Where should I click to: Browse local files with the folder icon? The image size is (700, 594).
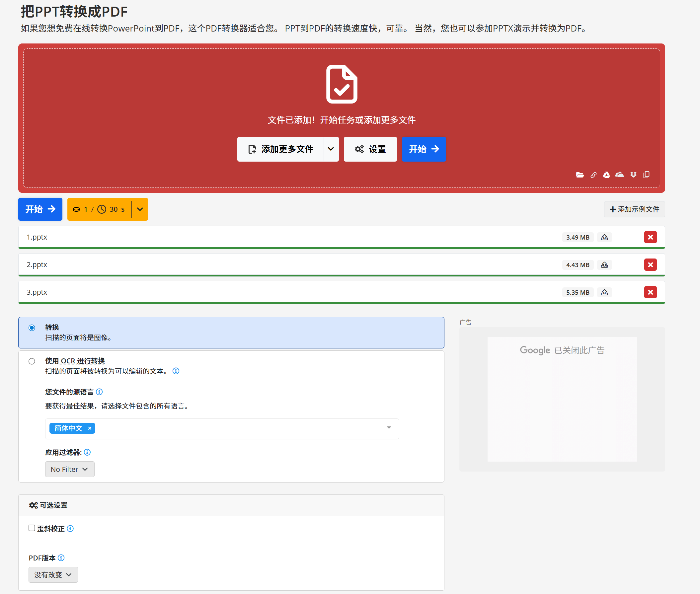point(580,175)
